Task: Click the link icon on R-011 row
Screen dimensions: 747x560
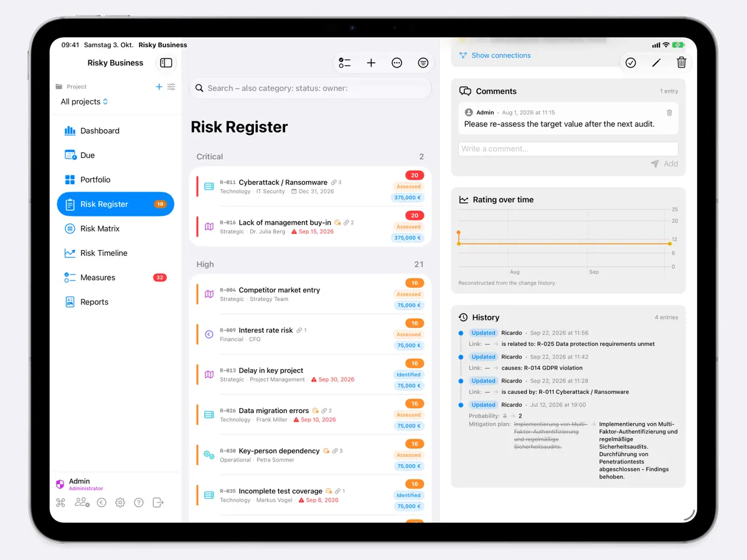Action: pos(334,182)
